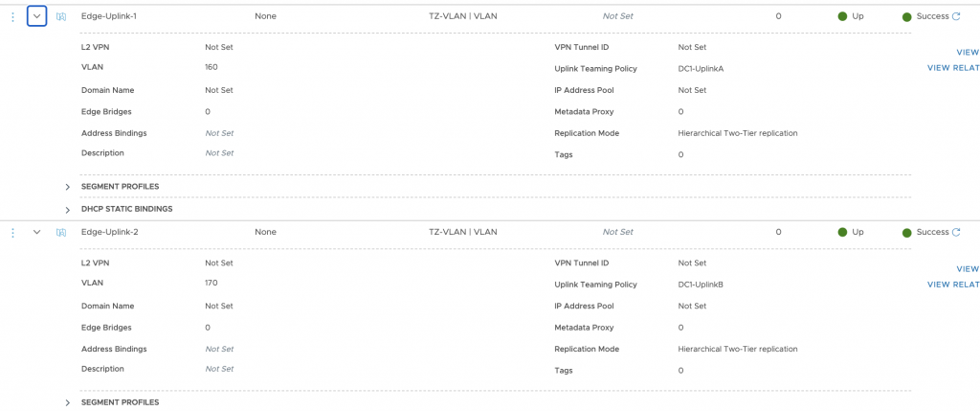Click VIEW RELATED link for Edge-Uplink-2
The width and height of the screenshot is (980, 411).
[x=953, y=285]
